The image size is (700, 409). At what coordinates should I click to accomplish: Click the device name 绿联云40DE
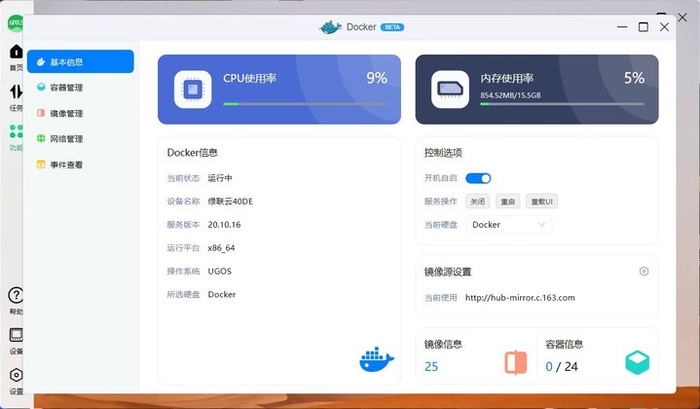coord(230,201)
